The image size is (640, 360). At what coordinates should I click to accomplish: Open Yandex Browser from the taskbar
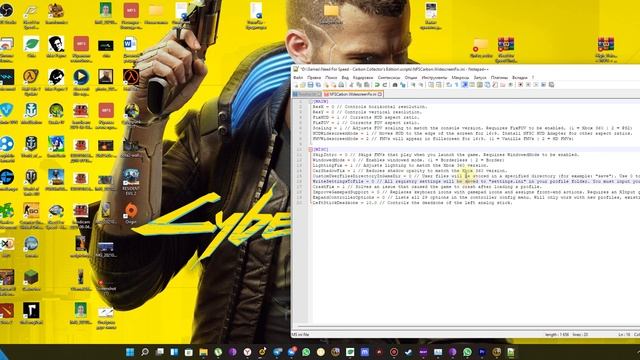pyautogui.click(x=247, y=352)
